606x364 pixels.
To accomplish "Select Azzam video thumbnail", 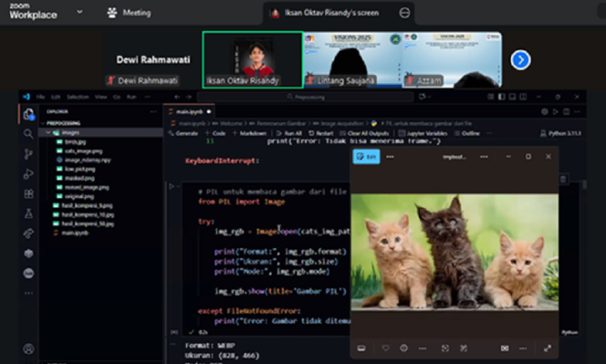I will click(452, 60).
